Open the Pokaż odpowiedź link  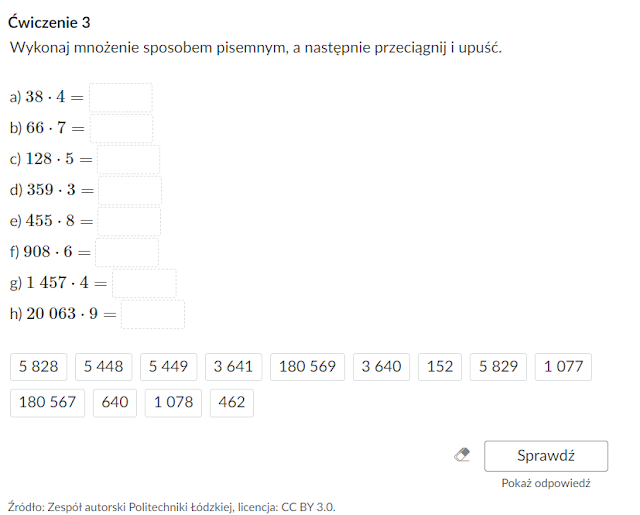546,483
